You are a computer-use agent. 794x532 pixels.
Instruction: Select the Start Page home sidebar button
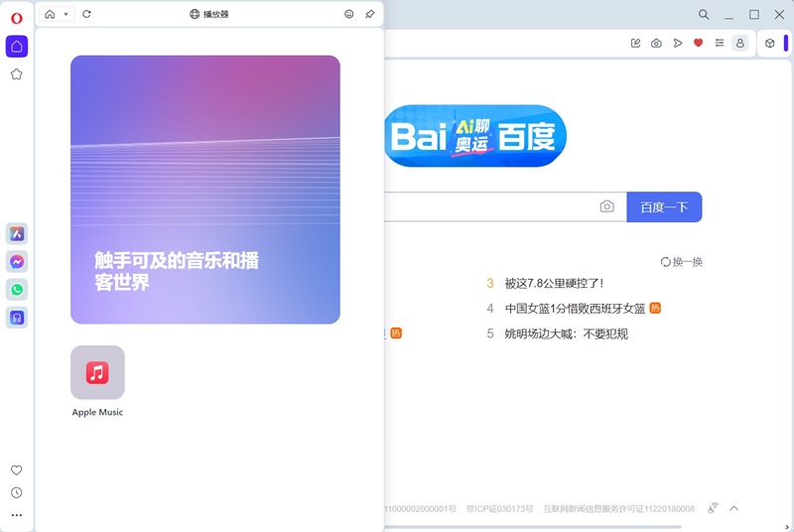click(x=17, y=47)
